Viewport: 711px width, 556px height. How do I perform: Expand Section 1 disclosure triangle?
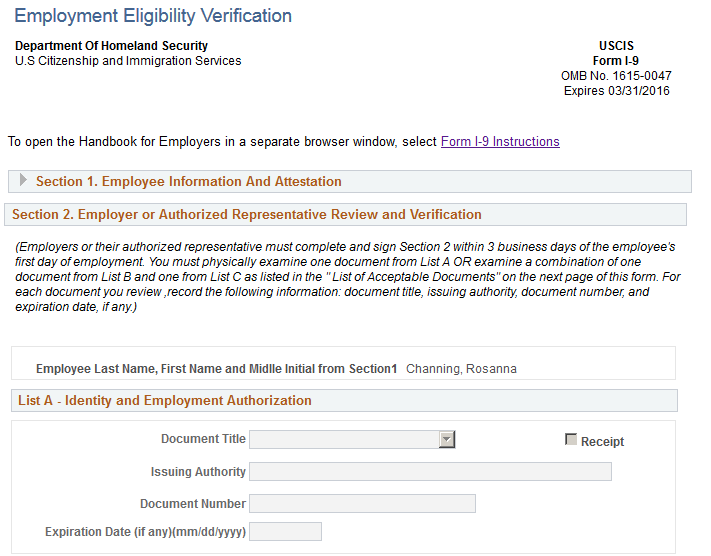[x=23, y=180]
